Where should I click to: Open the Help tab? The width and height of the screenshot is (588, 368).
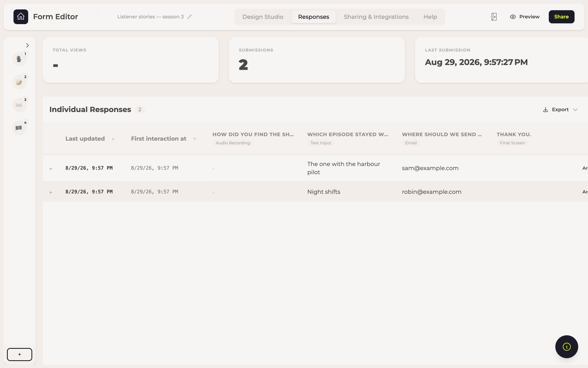[430, 17]
